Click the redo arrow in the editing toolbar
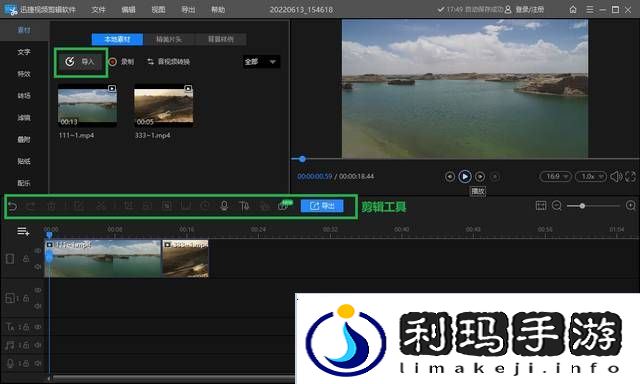 point(31,206)
